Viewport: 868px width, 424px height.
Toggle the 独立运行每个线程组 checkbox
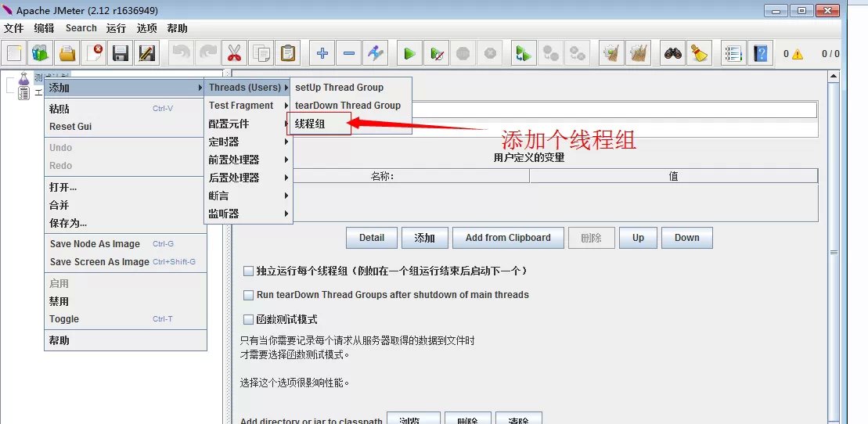249,271
